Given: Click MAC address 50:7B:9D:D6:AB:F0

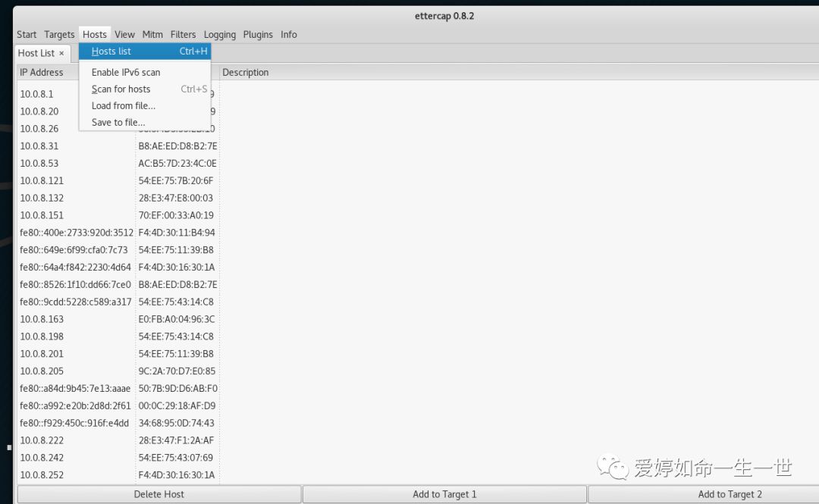Looking at the screenshot, I should coord(177,389).
